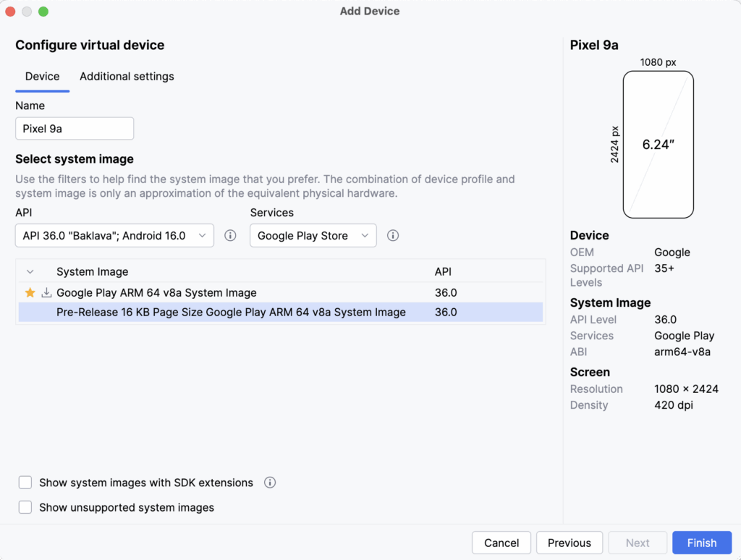Switch to the Additional settings tab
741x560 pixels.
(x=127, y=76)
